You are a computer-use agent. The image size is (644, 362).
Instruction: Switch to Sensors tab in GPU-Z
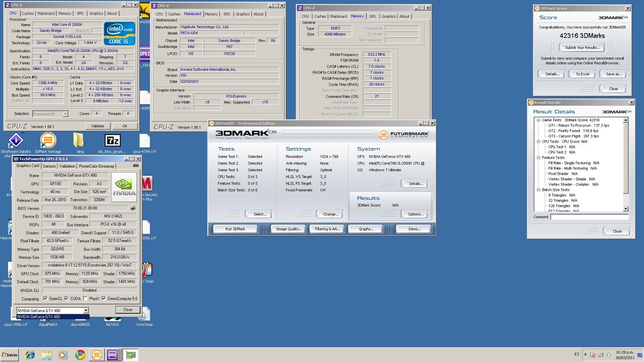tap(50, 166)
